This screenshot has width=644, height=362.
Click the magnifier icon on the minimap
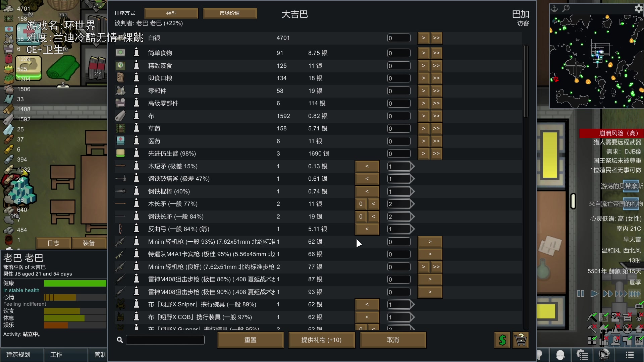click(x=566, y=9)
